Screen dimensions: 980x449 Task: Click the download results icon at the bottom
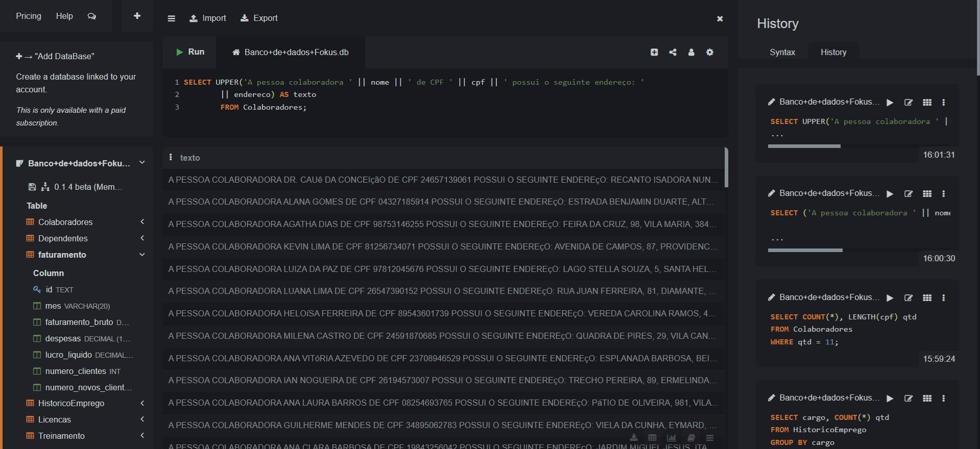pos(634,438)
